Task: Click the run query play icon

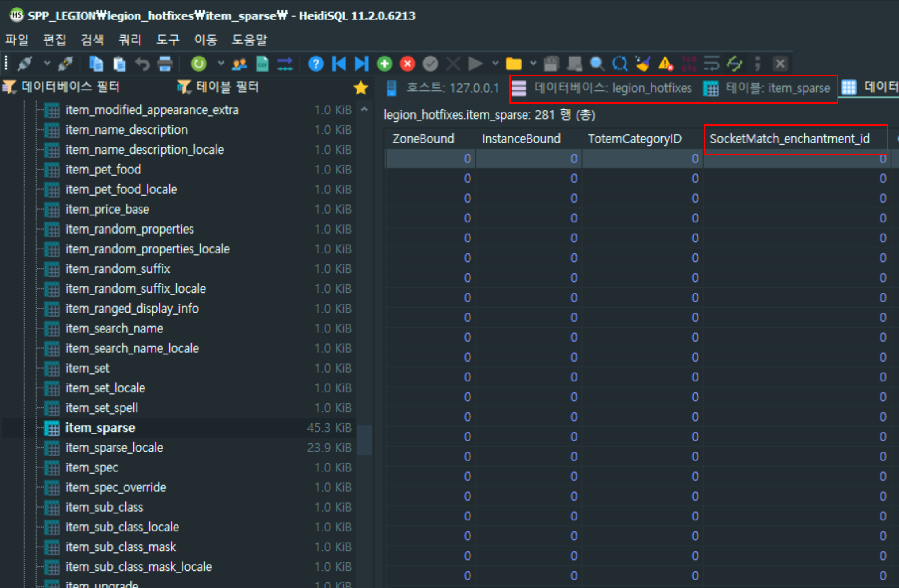Action: (x=475, y=64)
